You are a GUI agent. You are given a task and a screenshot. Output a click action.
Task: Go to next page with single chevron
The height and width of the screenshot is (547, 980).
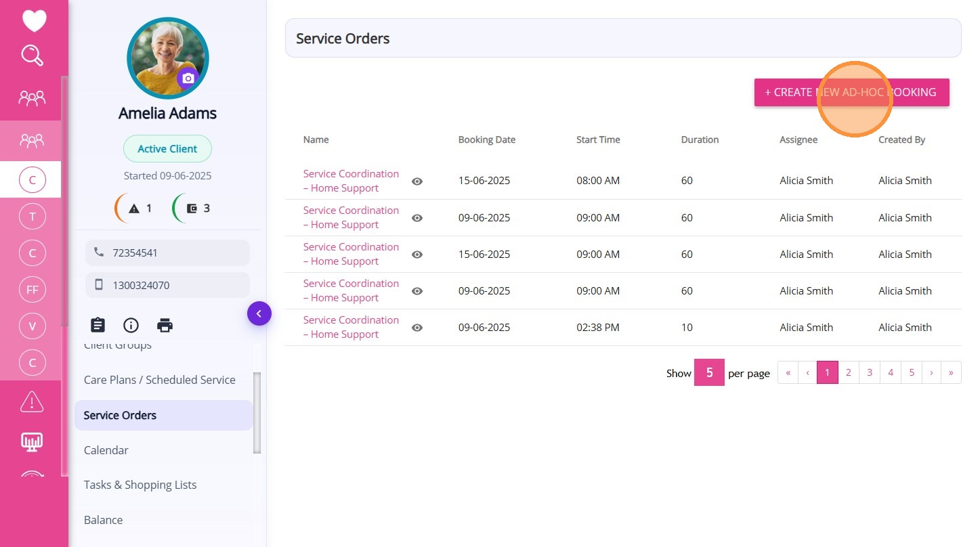[x=931, y=372]
